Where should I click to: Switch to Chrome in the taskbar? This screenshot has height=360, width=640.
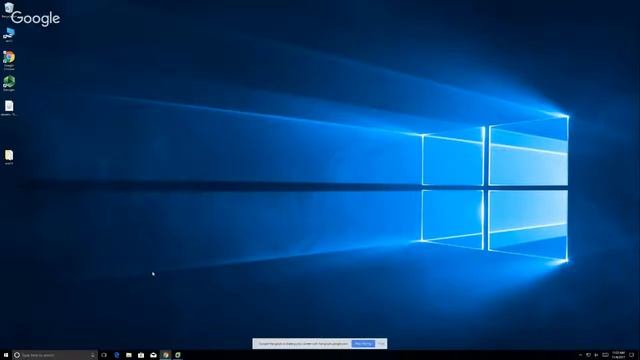tap(166, 355)
